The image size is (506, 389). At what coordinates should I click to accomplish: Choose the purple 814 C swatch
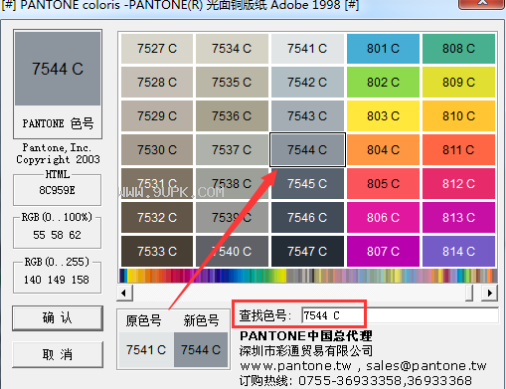pyautogui.click(x=459, y=251)
